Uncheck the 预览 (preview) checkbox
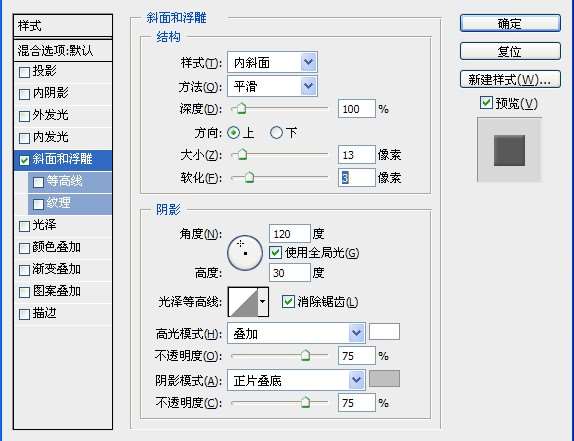The image size is (574, 441). pyautogui.click(x=486, y=103)
